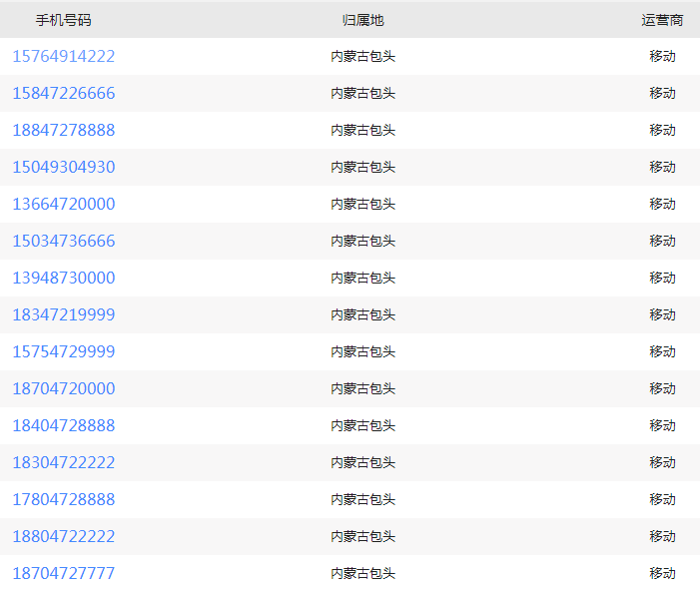Select 移动 in the 13948730000 row

coord(662,279)
